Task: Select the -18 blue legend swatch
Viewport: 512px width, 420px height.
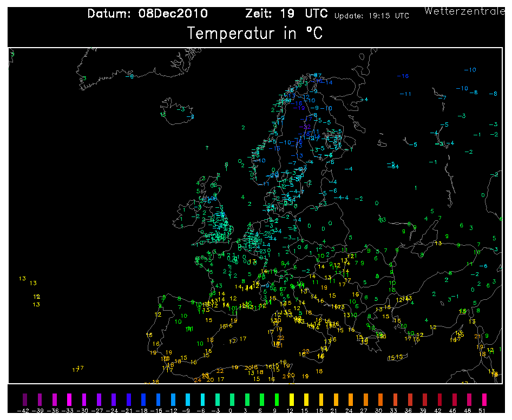Action: [143, 400]
